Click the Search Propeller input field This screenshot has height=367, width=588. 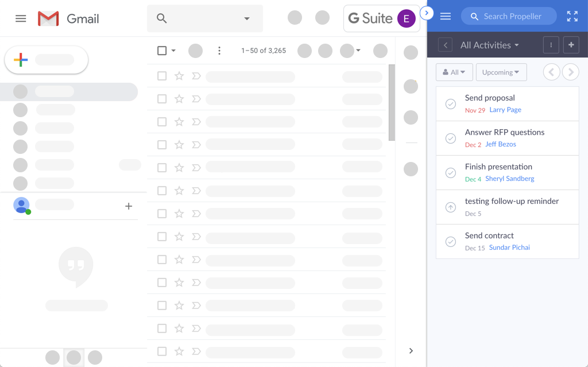coord(511,17)
